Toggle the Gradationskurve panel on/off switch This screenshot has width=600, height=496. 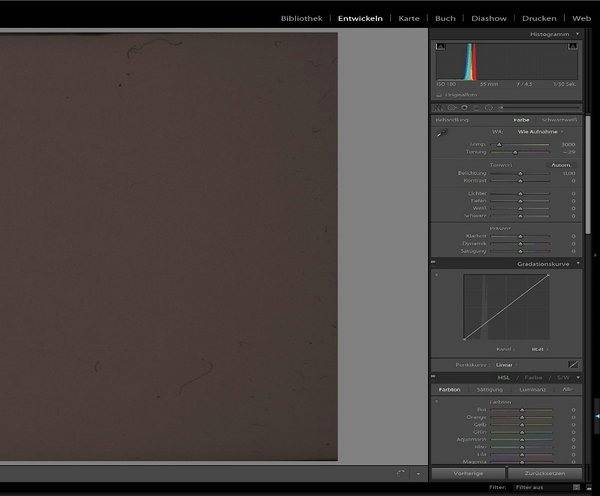click(x=433, y=262)
